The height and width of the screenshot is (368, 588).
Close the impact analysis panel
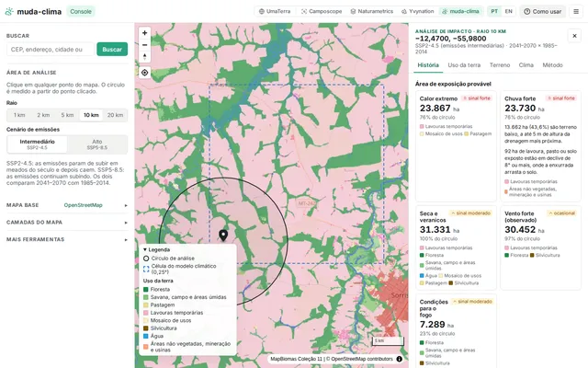click(x=574, y=36)
